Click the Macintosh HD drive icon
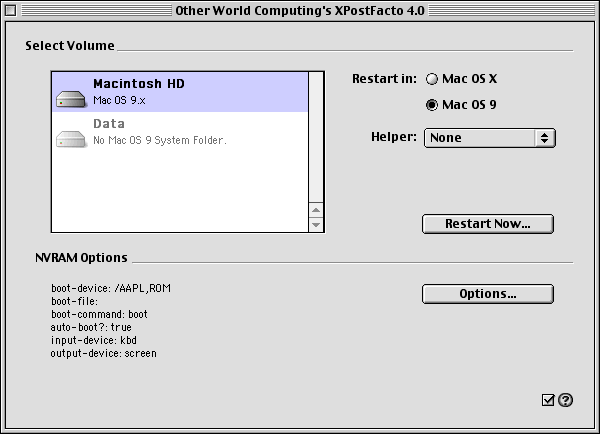The width and height of the screenshot is (600, 434). [71, 99]
